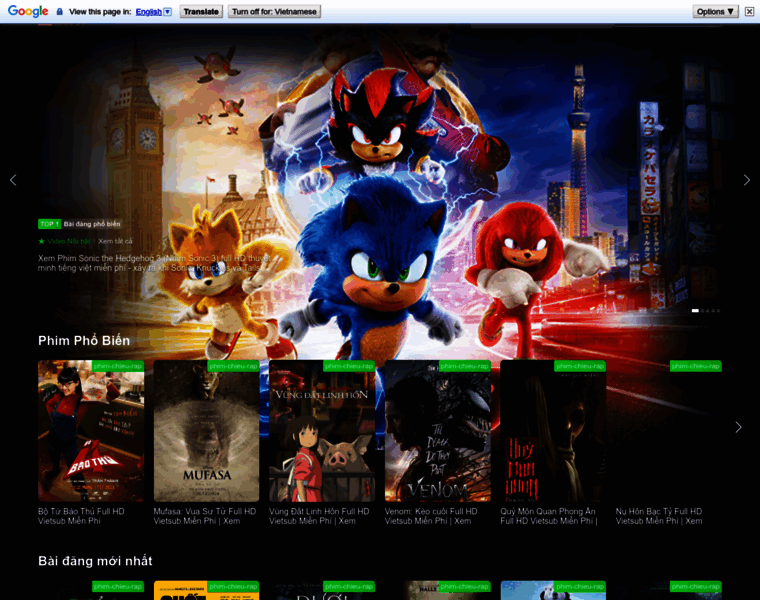The image size is (760, 600).
Task: Click the TOP 1 green badge
Action: (49, 224)
